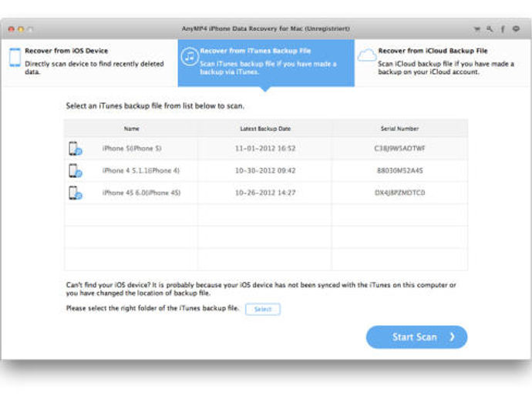Click serial number 88030M52A4S
Viewport: 532px width, 399px height.
tap(399, 170)
